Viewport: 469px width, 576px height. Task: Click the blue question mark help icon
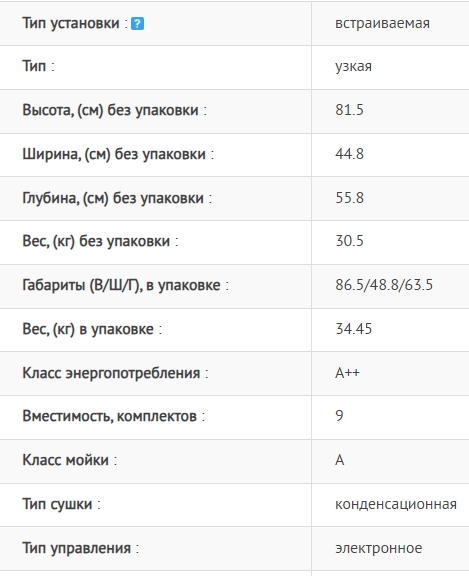pos(137,24)
